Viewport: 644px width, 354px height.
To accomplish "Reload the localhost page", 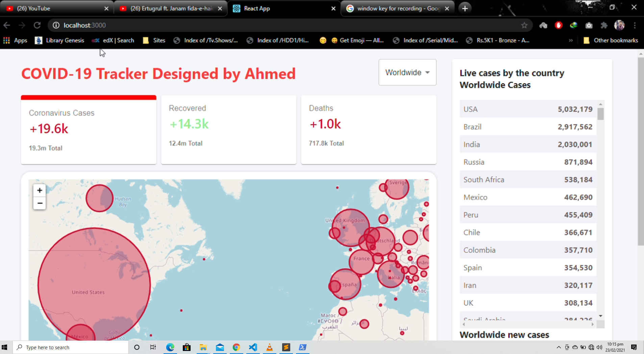I will click(x=37, y=25).
